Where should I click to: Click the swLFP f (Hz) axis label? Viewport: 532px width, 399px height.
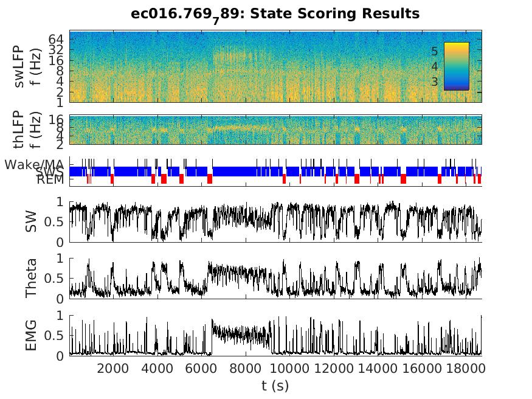(26, 66)
